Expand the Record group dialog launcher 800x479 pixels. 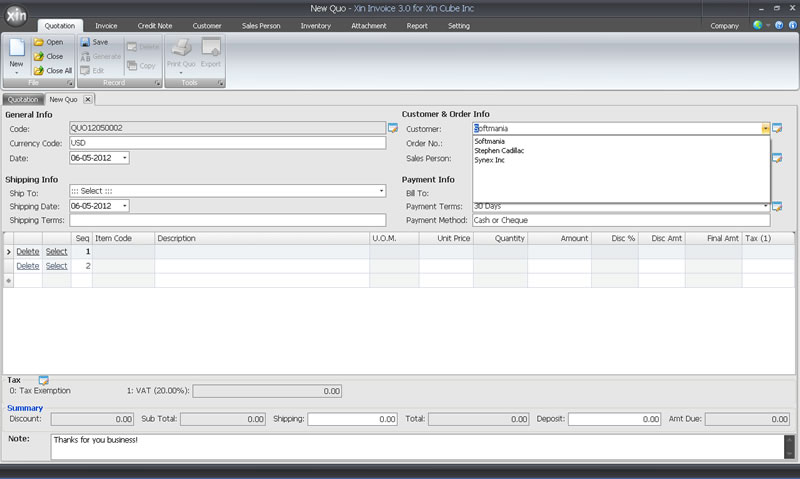coord(157,83)
